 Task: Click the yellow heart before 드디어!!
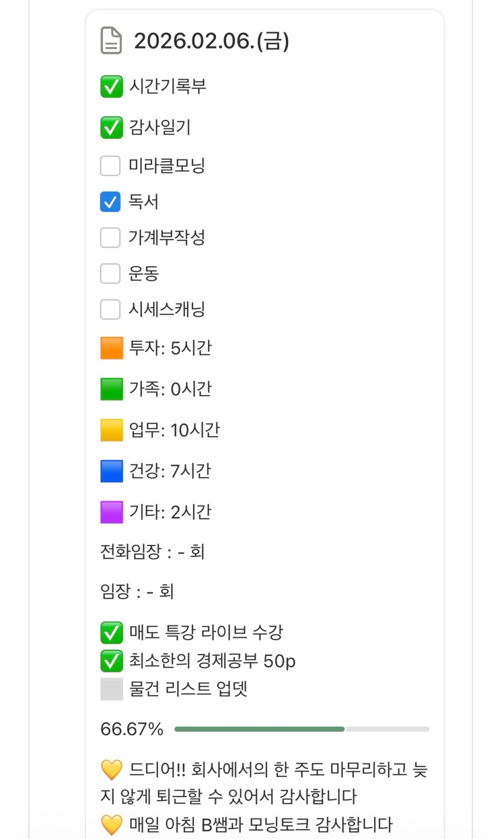point(111,770)
